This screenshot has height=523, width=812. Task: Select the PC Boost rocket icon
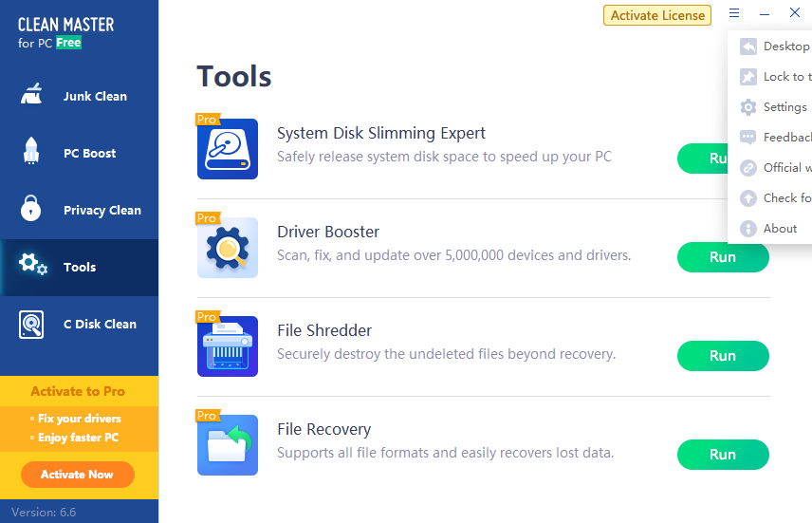(31, 151)
